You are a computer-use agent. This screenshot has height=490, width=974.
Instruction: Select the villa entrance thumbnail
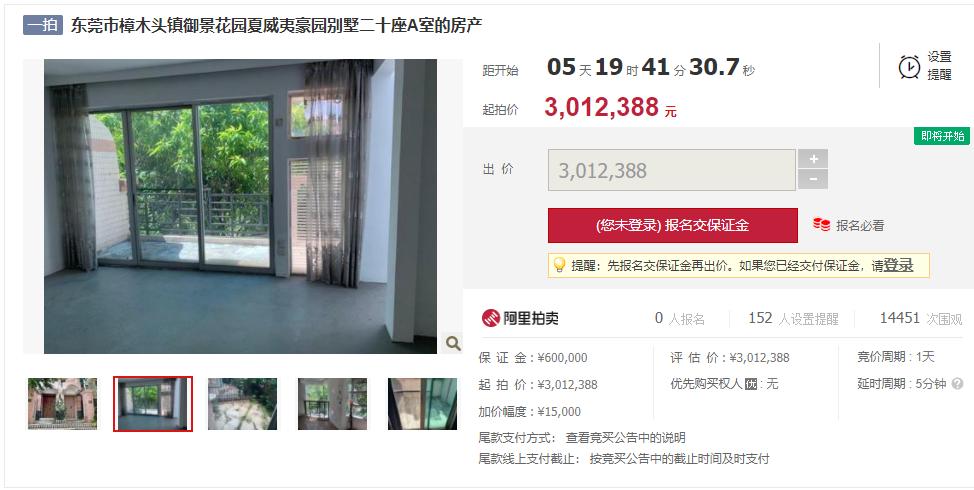point(62,404)
